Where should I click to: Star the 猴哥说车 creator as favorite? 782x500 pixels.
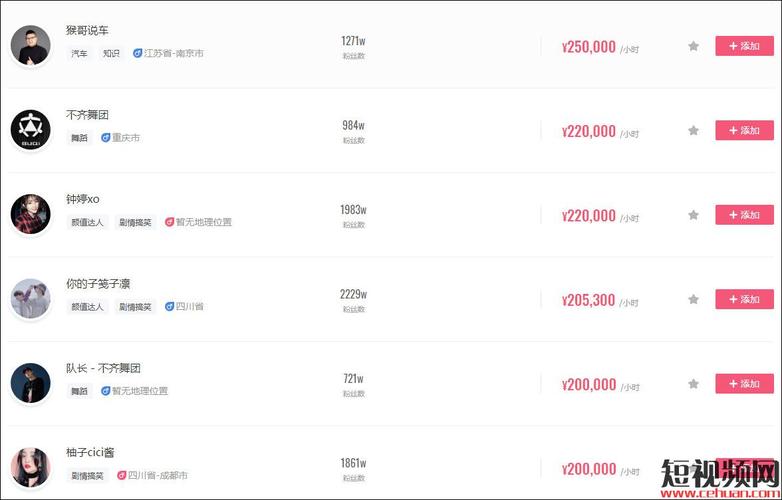[x=693, y=46]
